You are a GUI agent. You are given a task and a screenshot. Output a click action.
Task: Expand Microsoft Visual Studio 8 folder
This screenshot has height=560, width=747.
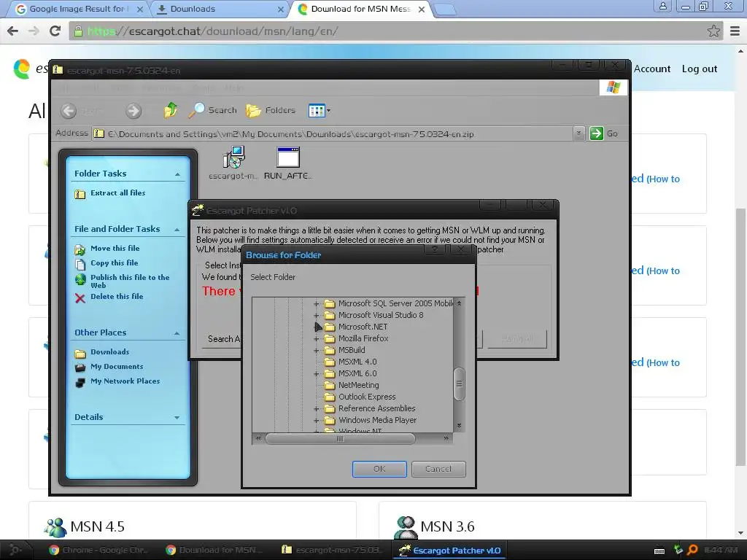pyautogui.click(x=316, y=315)
